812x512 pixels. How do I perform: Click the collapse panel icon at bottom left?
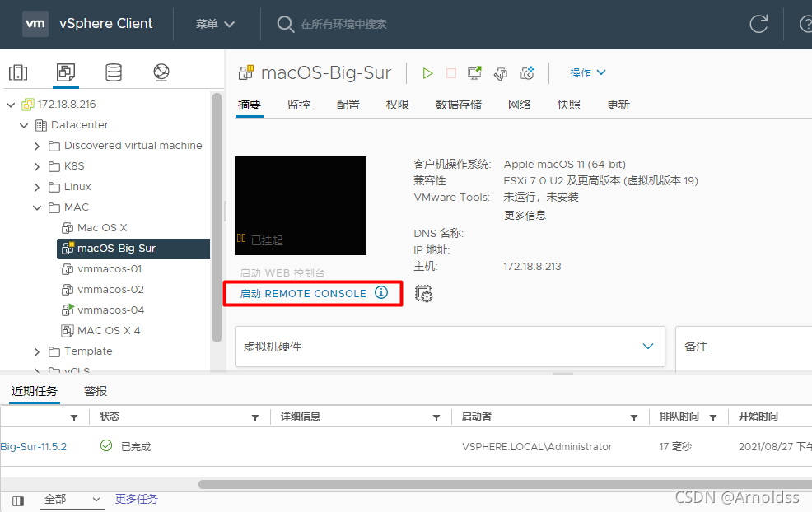[x=18, y=500]
